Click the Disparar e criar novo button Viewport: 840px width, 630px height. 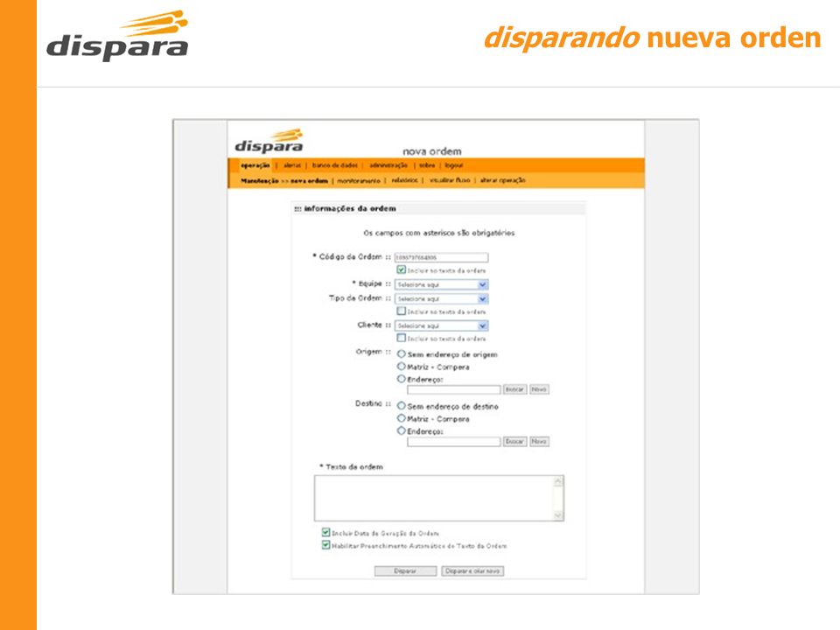point(472,571)
